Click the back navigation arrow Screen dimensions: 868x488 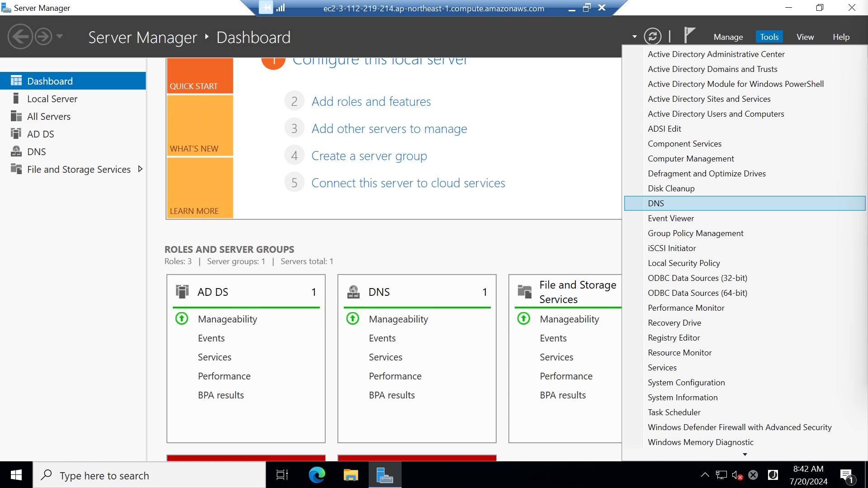20,36
